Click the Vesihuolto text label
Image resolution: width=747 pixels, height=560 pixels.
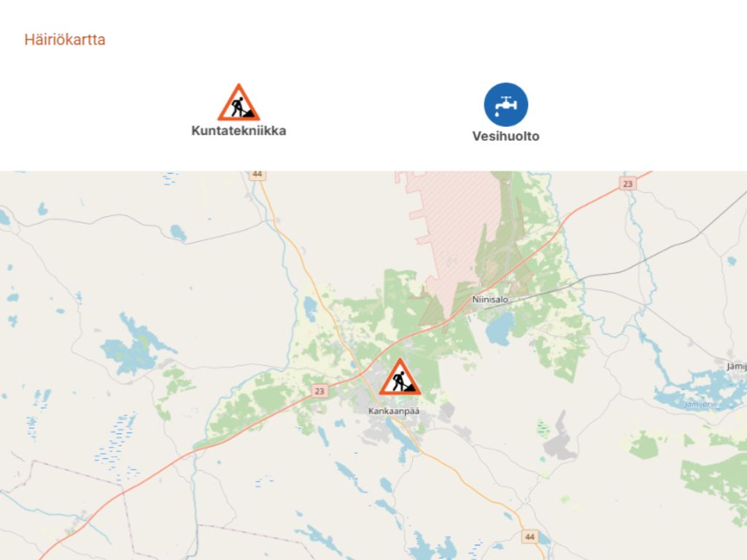point(506,136)
